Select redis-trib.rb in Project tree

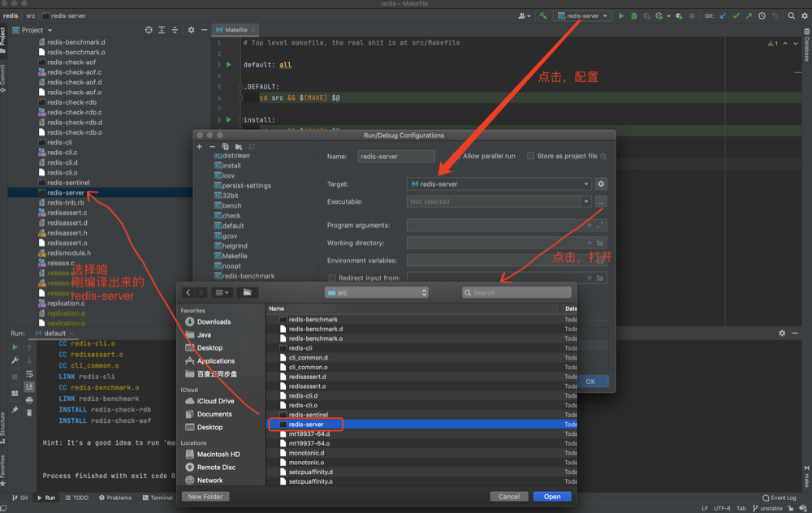click(x=66, y=202)
